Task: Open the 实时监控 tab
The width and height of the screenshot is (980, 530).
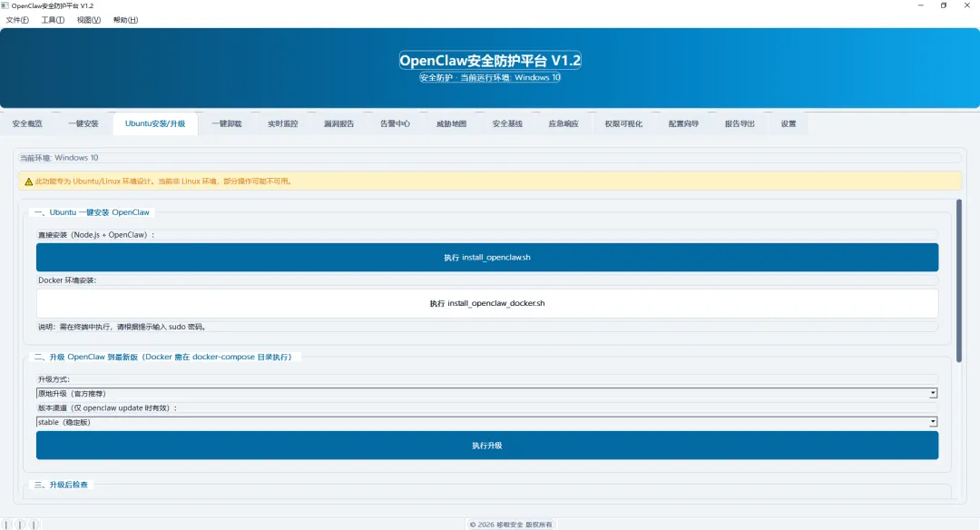Action: coord(283,123)
